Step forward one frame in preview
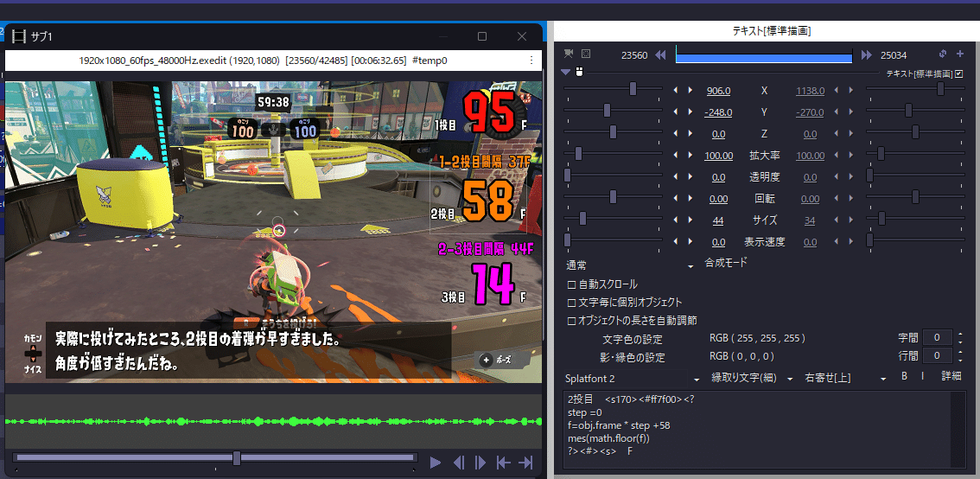980x479 pixels. click(480, 463)
